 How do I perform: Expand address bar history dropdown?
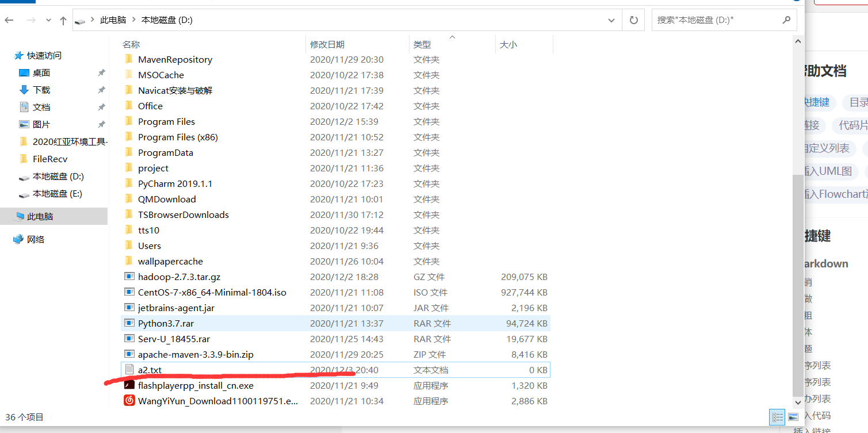(x=611, y=20)
